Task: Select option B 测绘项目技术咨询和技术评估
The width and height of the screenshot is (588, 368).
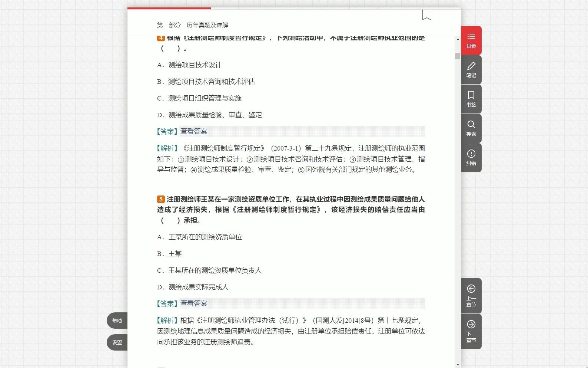Action: pyautogui.click(x=206, y=82)
